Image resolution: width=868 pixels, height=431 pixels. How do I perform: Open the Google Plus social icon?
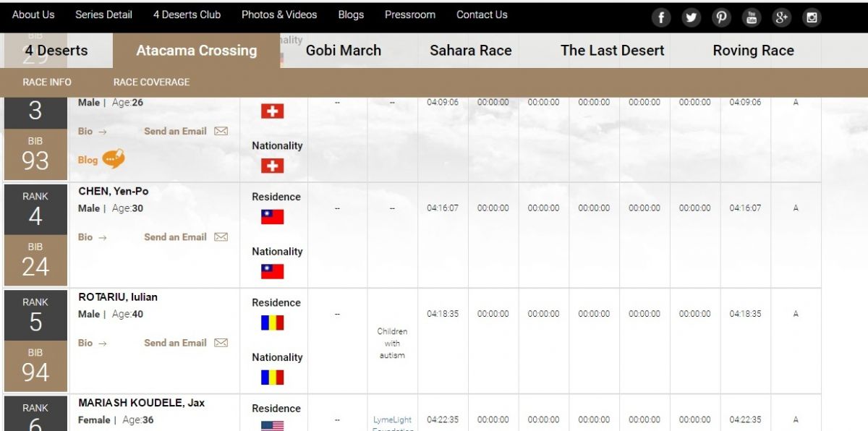(x=781, y=17)
